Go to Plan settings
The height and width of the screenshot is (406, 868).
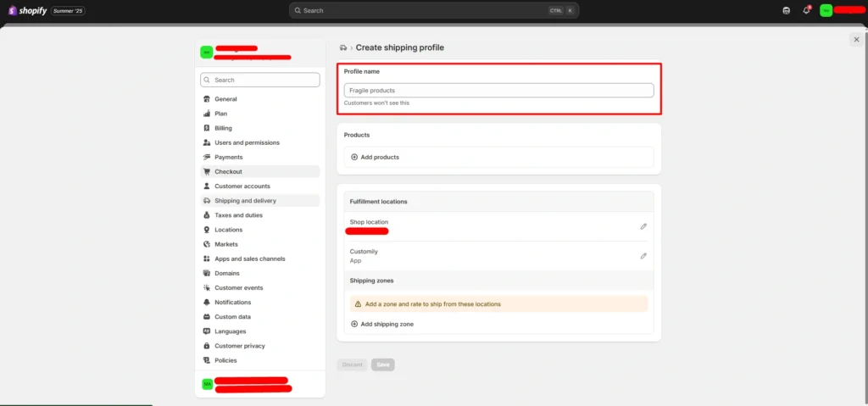pos(260,114)
